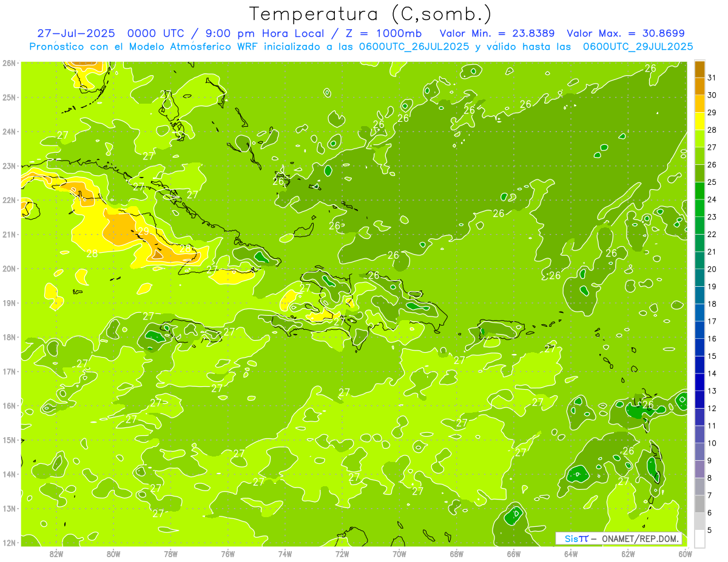Click the "12N" latitude axis label
This screenshot has width=728, height=562.
tap(9, 543)
